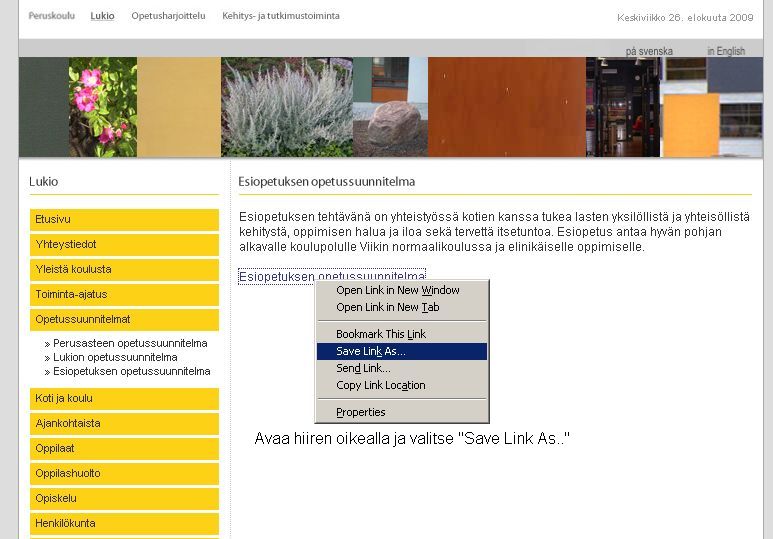Open Yhteystiedot in the sidebar

point(124,245)
